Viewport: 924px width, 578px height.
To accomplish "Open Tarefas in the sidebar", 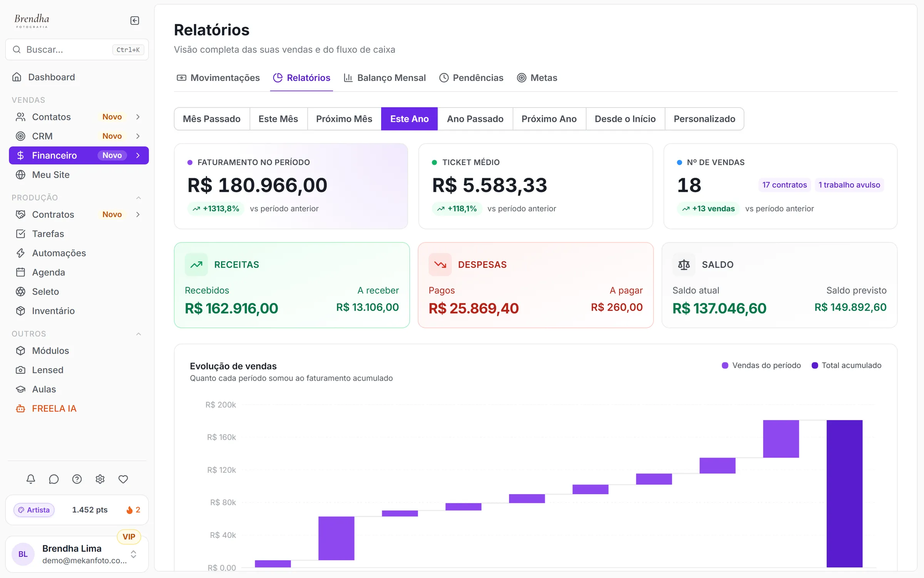I will 79,234.
